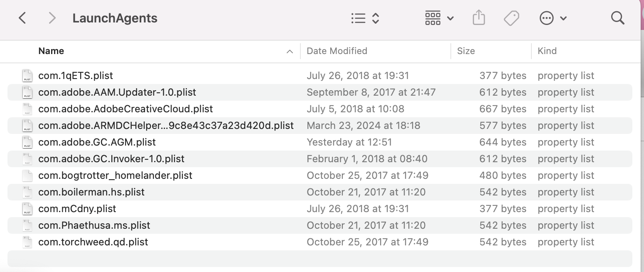The image size is (644, 272).
Task: Toggle the Name sort direction chevron
Action: pos(290,52)
